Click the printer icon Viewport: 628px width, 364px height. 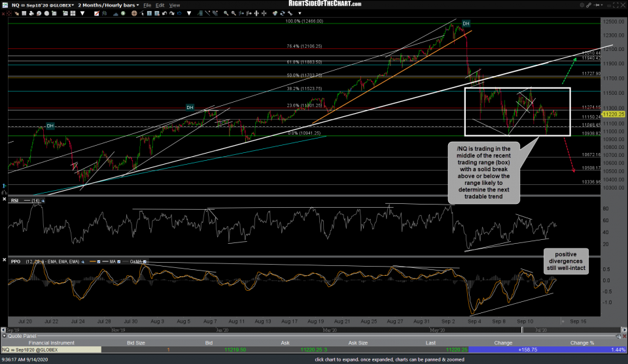click(31, 13)
